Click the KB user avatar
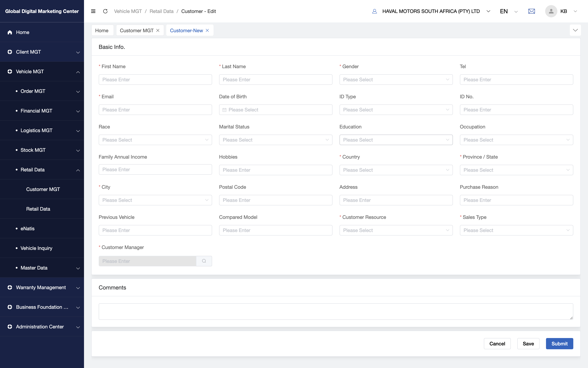588x368 pixels. coord(551,11)
